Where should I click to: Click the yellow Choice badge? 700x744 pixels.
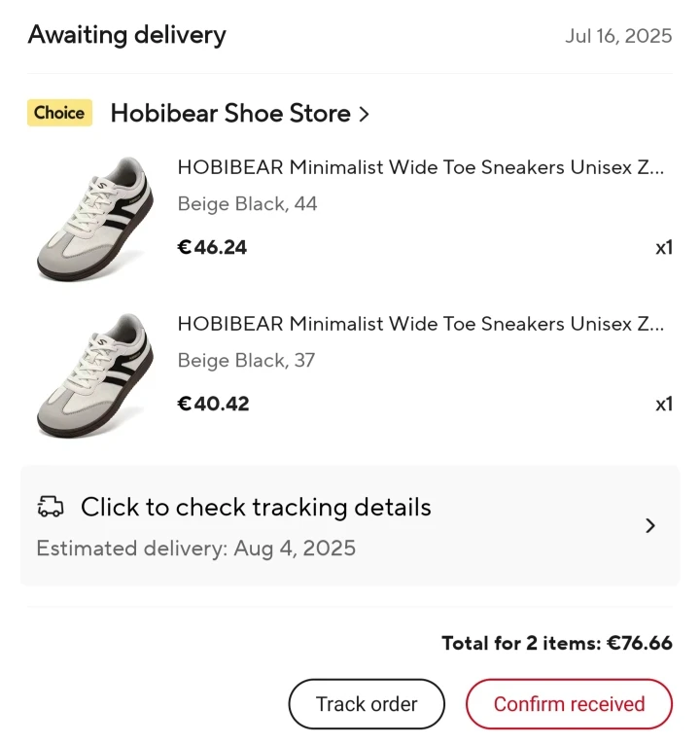(59, 113)
